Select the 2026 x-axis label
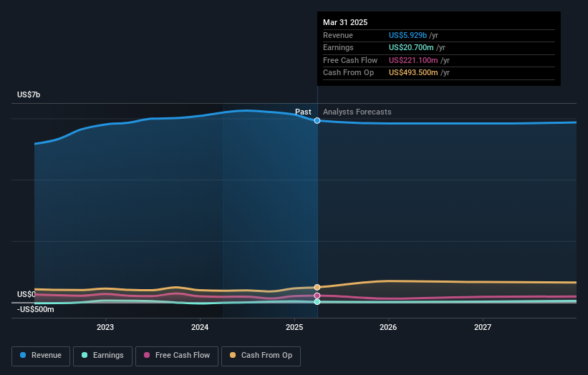This screenshot has width=588, height=375. pos(388,327)
